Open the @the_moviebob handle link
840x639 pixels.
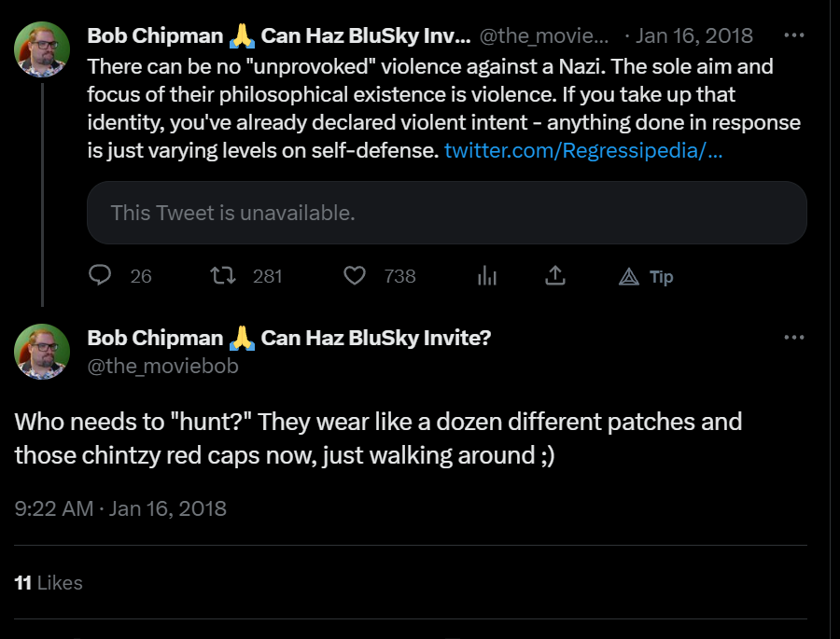(162, 366)
